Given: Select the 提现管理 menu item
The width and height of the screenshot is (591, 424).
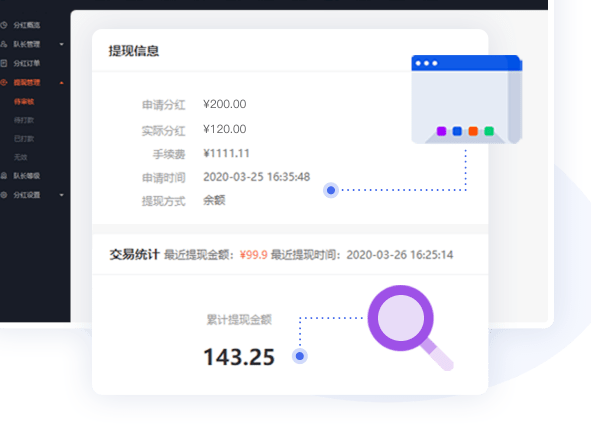Looking at the screenshot, I should (x=27, y=83).
